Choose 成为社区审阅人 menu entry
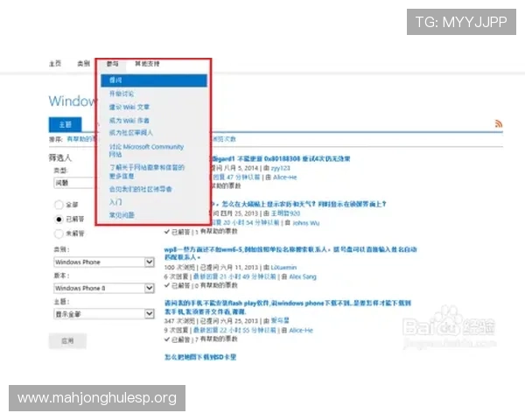525x420 pixels. pyautogui.click(x=131, y=133)
